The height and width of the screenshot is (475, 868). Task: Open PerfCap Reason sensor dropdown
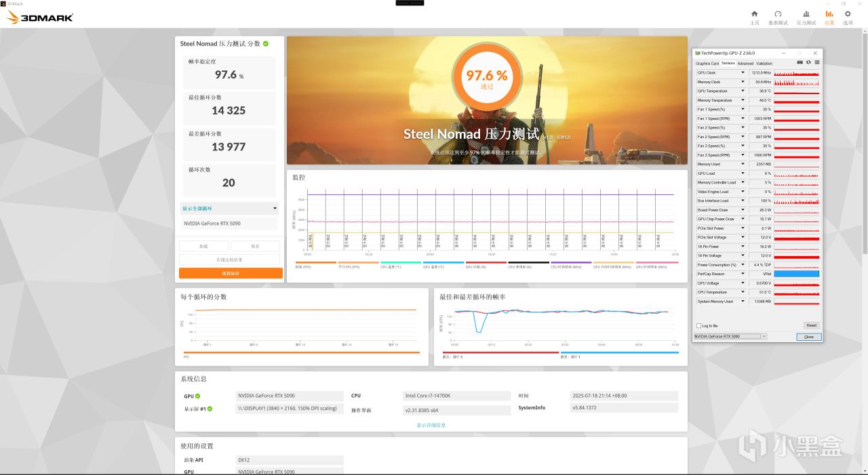pyautogui.click(x=743, y=274)
